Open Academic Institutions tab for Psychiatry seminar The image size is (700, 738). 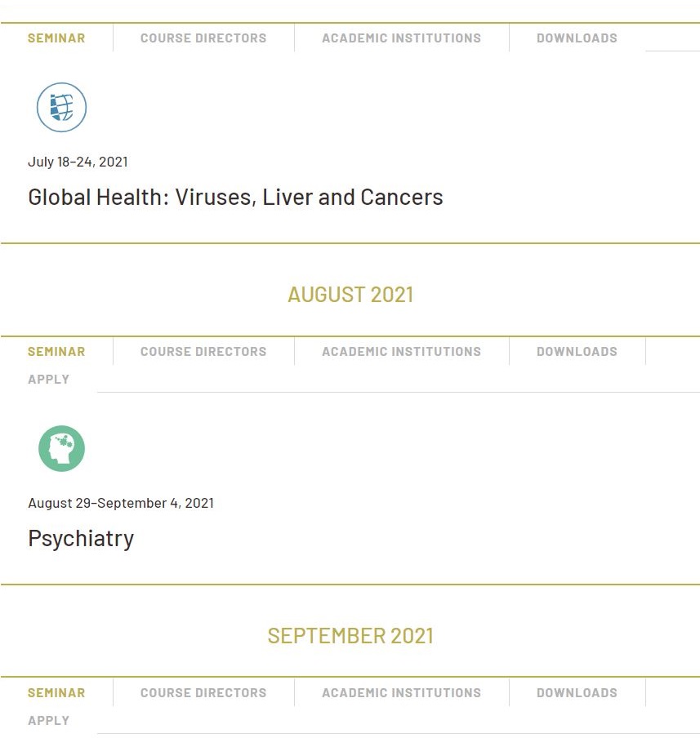point(401,352)
